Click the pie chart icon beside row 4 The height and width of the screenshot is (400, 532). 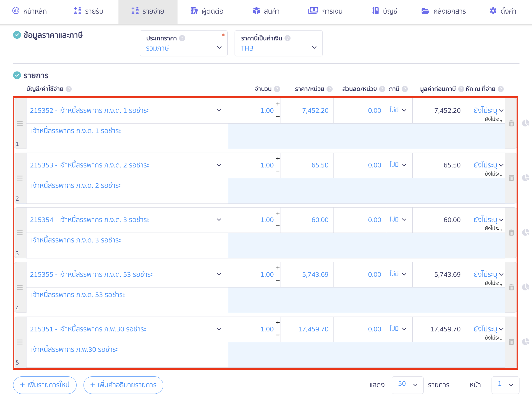pos(525,287)
